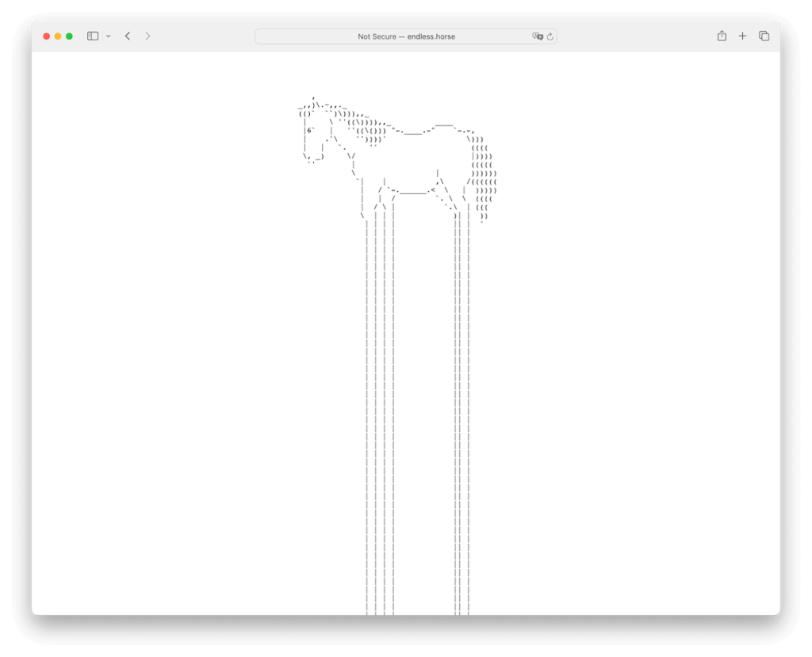Image resolution: width=812 pixels, height=657 pixels.
Task: Click the ASCII horse drawing
Action: click(398, 355)
